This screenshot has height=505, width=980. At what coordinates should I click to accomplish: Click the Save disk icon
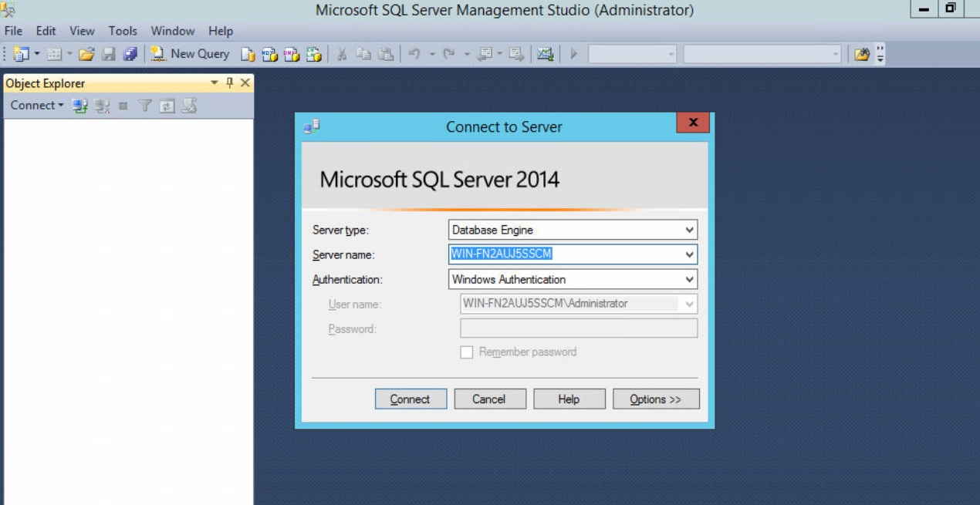[x=109, y=54]
